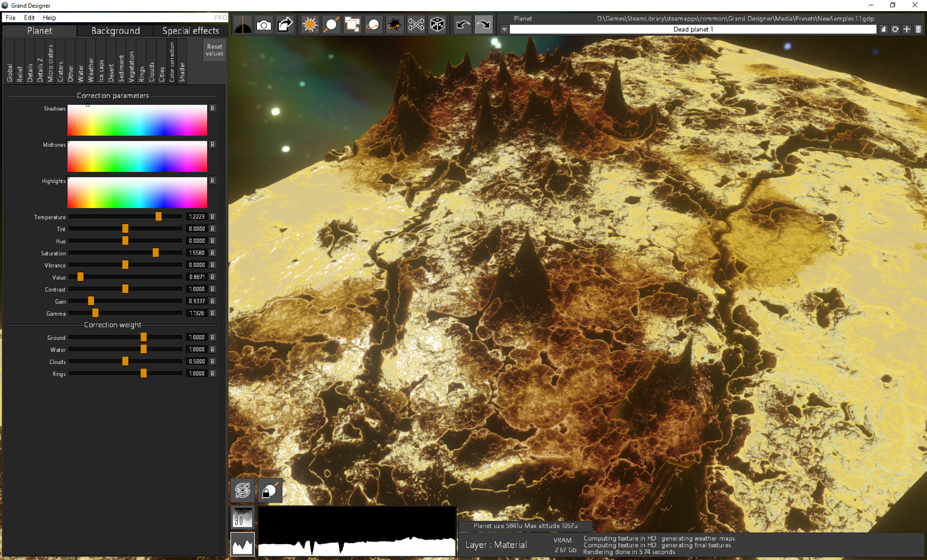Screen dimensions: 927x560
Task: Click the redo arrow
Action: (x=483, y=24)
